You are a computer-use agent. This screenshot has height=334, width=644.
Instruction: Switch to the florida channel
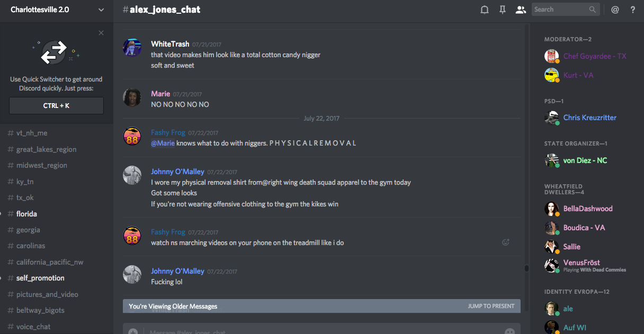pyautogui.click(x=26, y=214)
